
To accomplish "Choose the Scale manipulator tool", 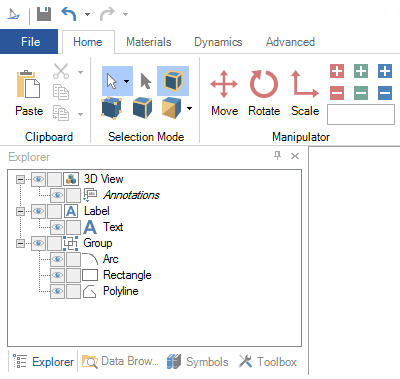I will (305, 92).
